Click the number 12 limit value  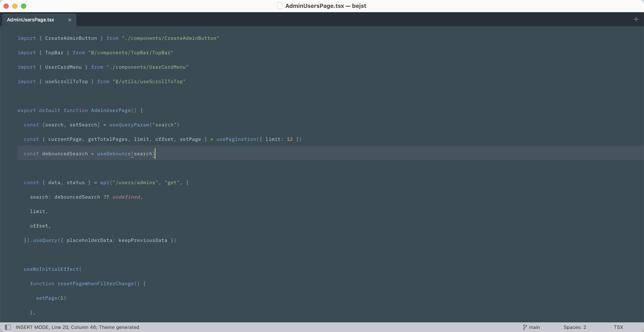[289, 139]
